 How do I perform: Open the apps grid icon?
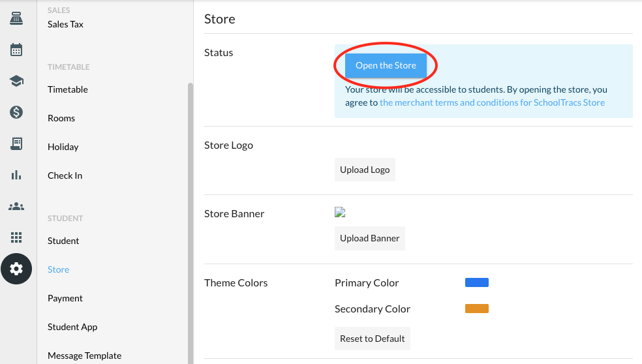pos(16,237)
